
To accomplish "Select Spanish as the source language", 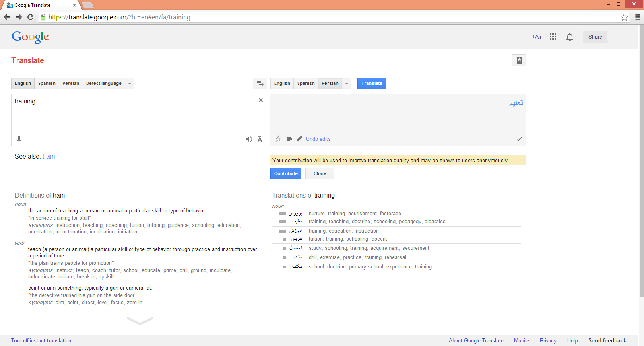I will [47, 83].
